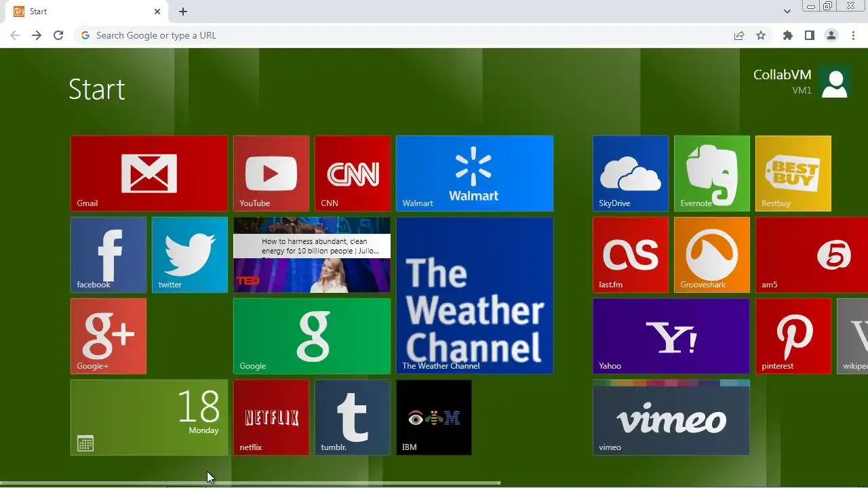The width and height of the screenshot is (868, 488).
Task: Open the Gmail tile
Action: pyautogui.click(x=149, y=174)
